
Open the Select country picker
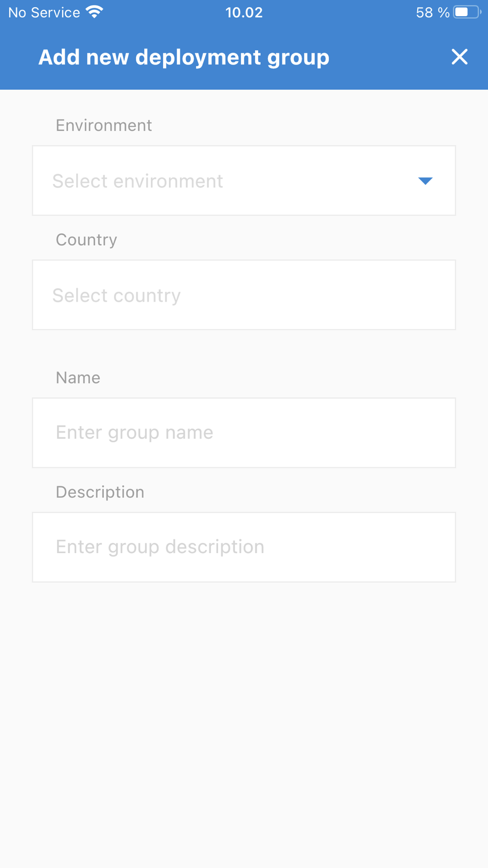244,295
